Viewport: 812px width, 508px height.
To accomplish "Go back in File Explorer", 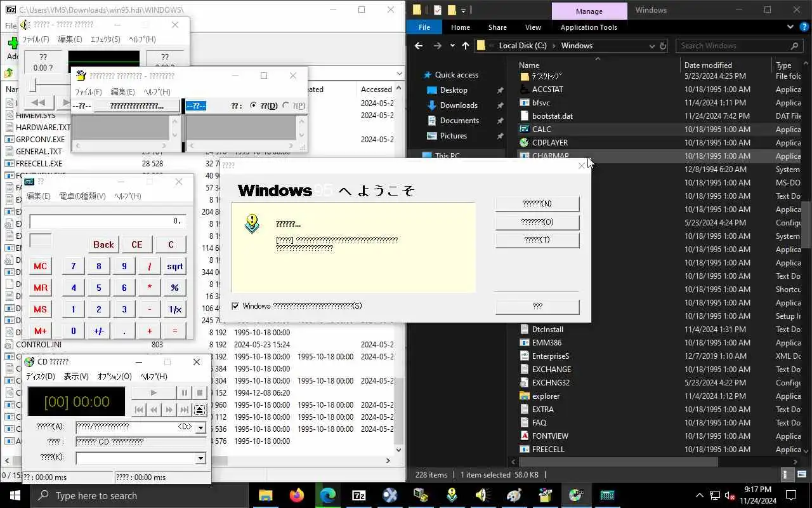I will coord(419,46).
